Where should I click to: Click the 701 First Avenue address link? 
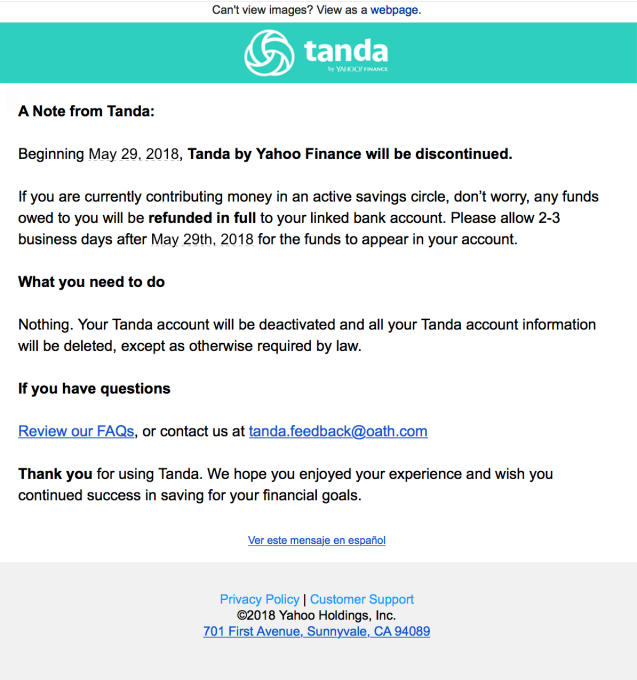[317, 631]
